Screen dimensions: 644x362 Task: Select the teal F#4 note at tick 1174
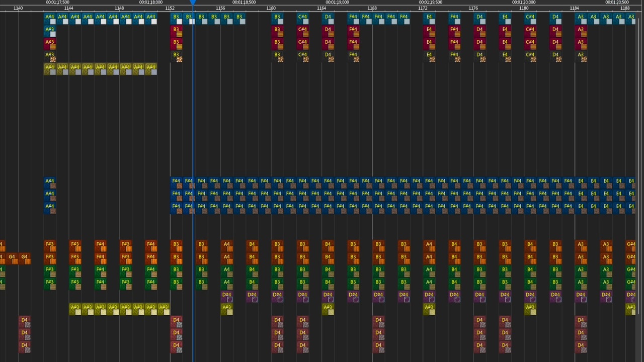tap(454, 19)
